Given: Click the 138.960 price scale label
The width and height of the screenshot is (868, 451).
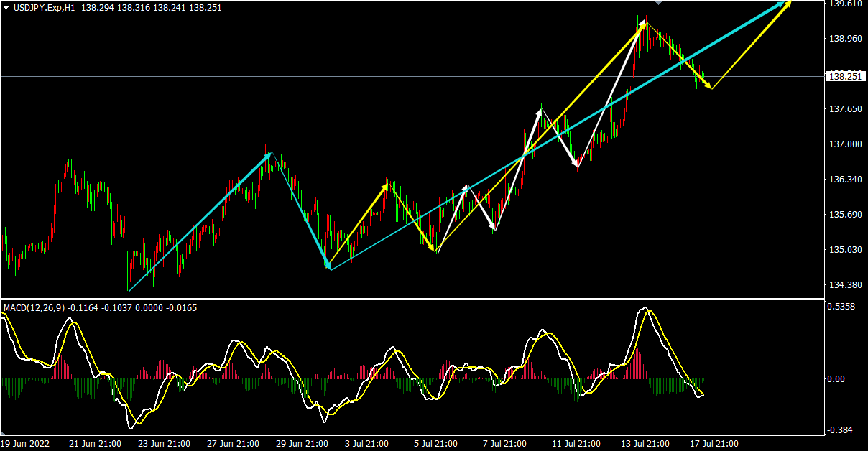Looking at the screenshot, I should 846,39.
